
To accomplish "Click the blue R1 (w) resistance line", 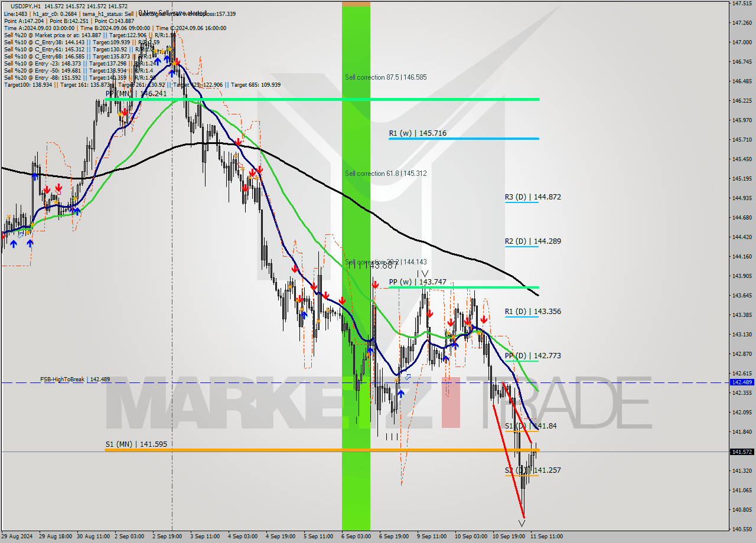I will coord(464,139).
